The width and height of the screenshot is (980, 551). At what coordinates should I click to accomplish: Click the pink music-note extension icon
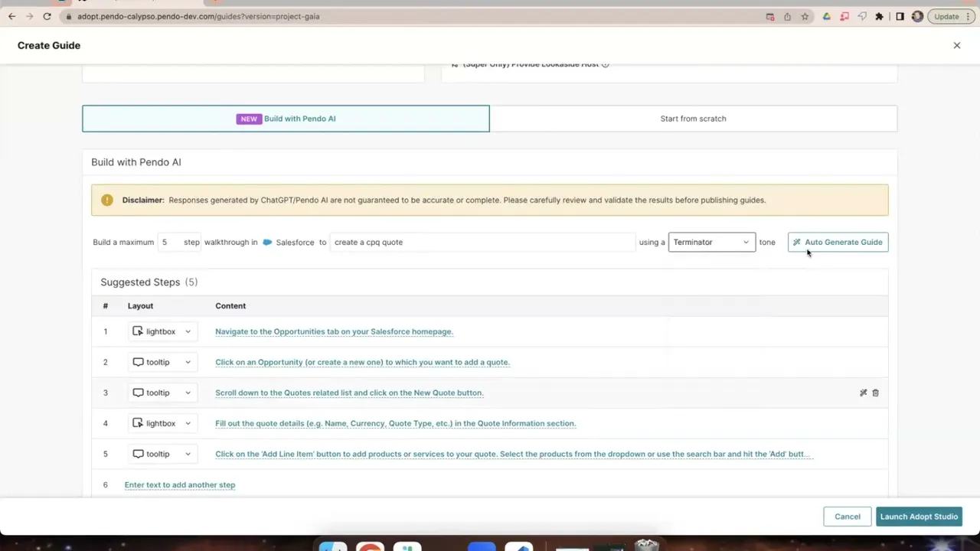click(x=844, y=16)
